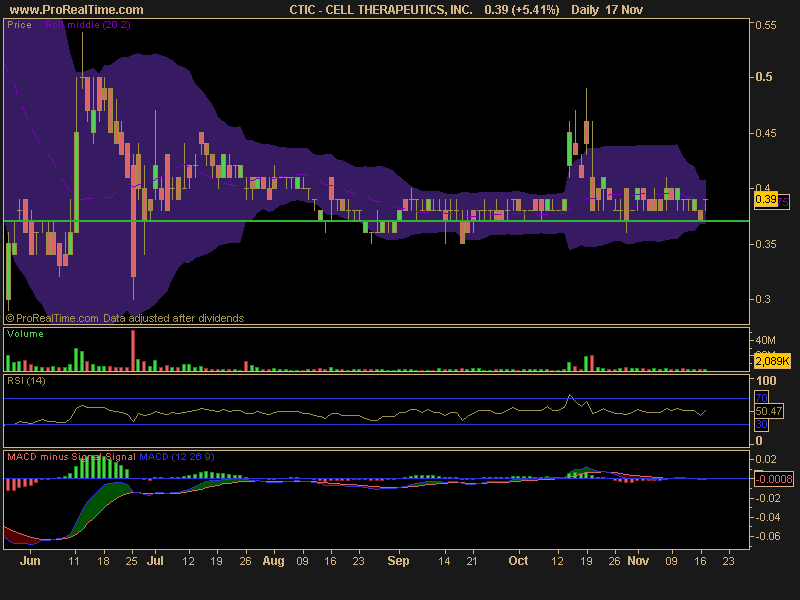This screenshot has width=800, height=600.
Task: Click the ProRealTime.com copyright notice
Action: pyautogui.click(x=125, y=318)
